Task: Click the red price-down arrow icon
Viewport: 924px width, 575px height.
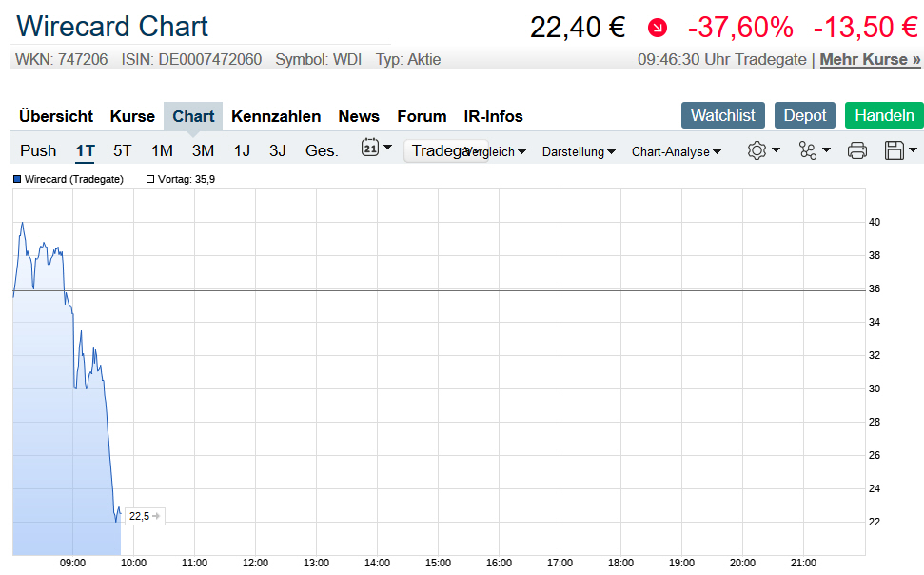Action: point(658,29)
